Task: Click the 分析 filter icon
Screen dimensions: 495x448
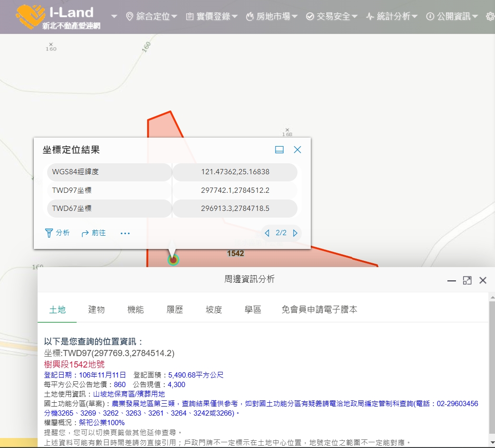Action: [x=49, y=233]
